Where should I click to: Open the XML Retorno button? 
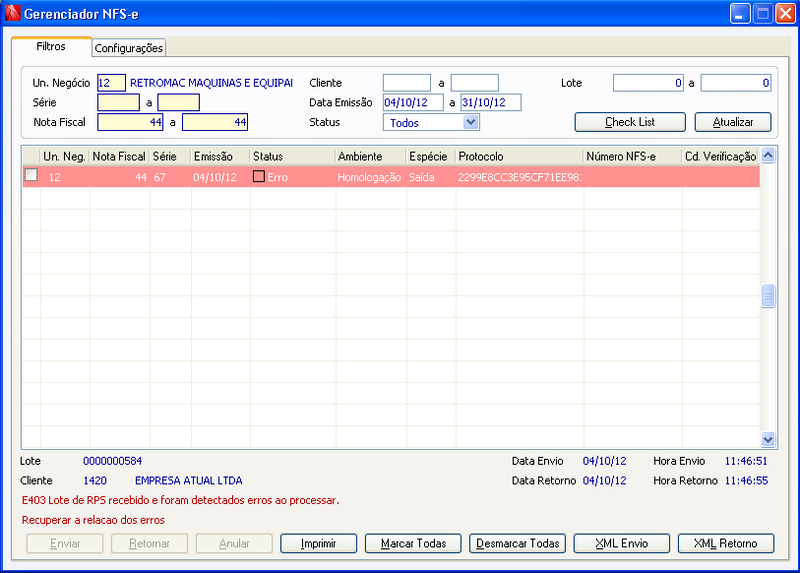726,543
